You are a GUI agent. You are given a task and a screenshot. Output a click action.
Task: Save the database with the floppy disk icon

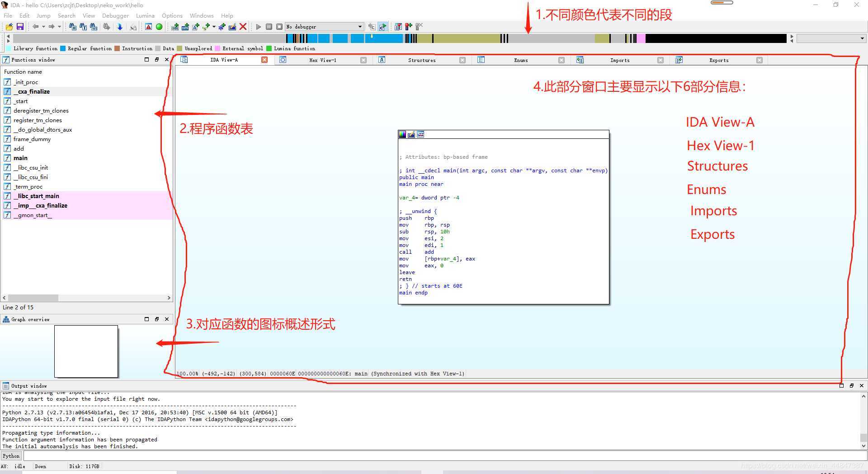coord(20,27)
